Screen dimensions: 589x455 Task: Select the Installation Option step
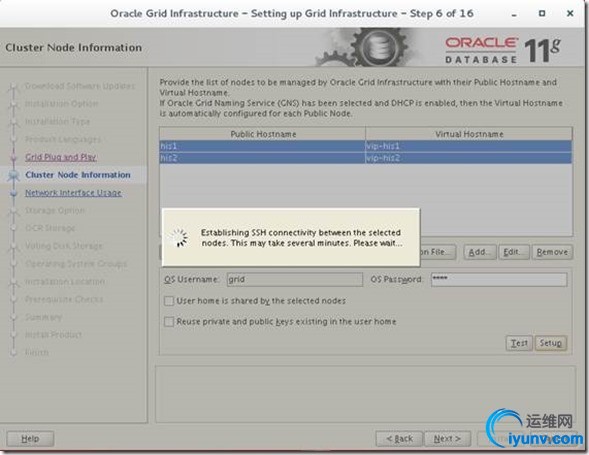pyautogui.click(x=62, y=103)
